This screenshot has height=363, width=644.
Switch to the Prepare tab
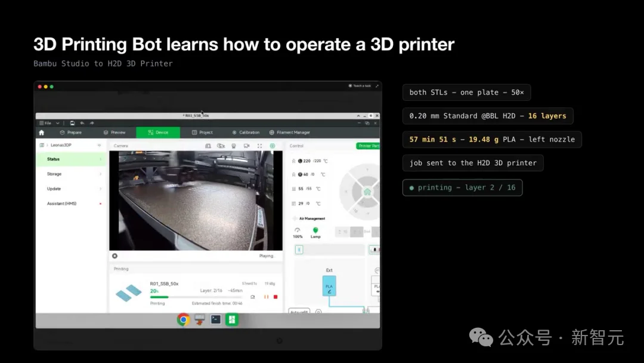point(70,133)
